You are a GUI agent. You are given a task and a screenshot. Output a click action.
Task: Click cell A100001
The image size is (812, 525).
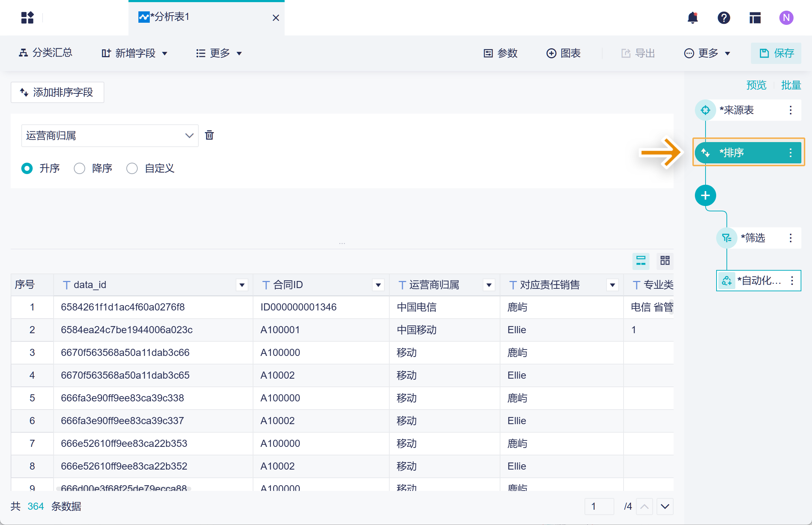[321, 330]
